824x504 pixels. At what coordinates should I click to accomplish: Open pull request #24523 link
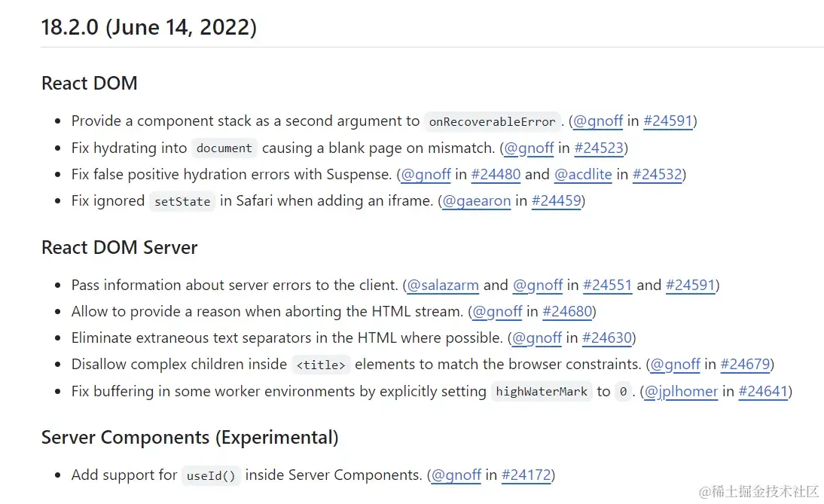click(x=599, y=148)
